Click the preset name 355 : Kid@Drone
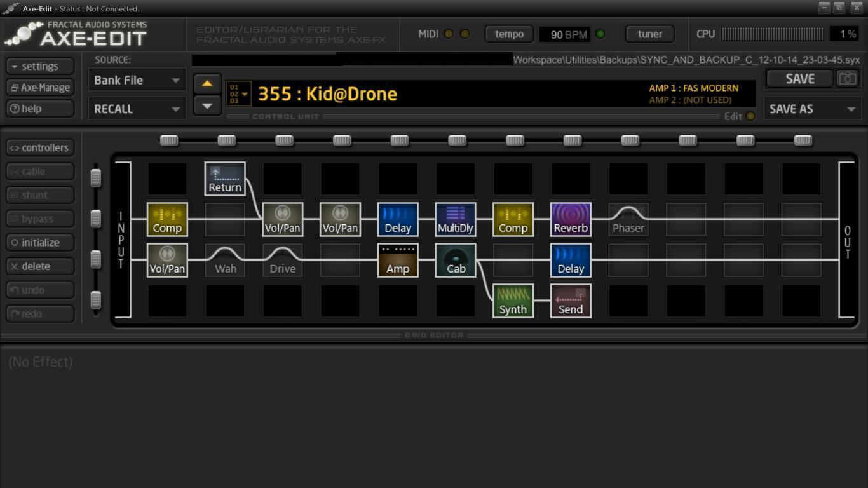Screen dimensions: 868x488 coord(327,94)
